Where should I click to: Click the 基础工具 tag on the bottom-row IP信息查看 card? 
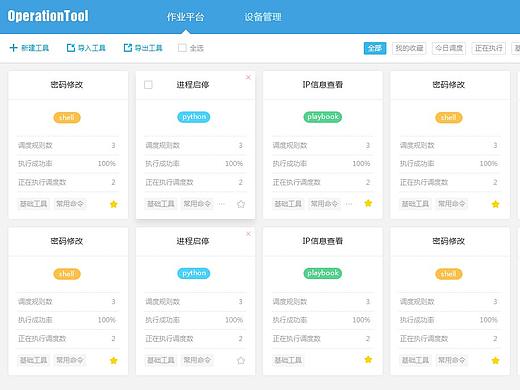pyautogui.click(x=288, y=360)
